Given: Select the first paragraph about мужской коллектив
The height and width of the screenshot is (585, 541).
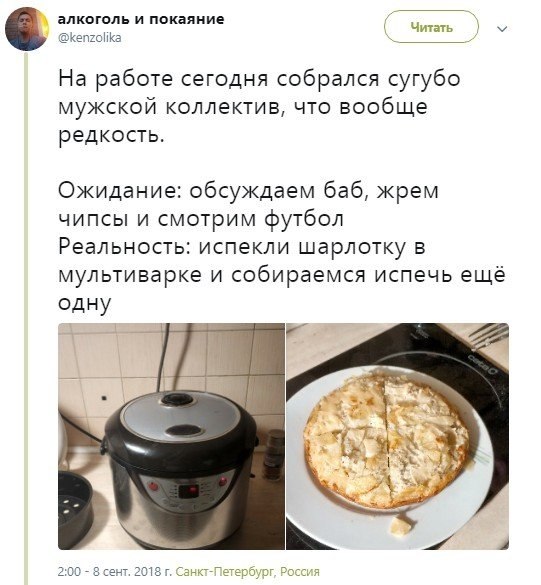Looking at the screenshot, I should tap(259, 107).
